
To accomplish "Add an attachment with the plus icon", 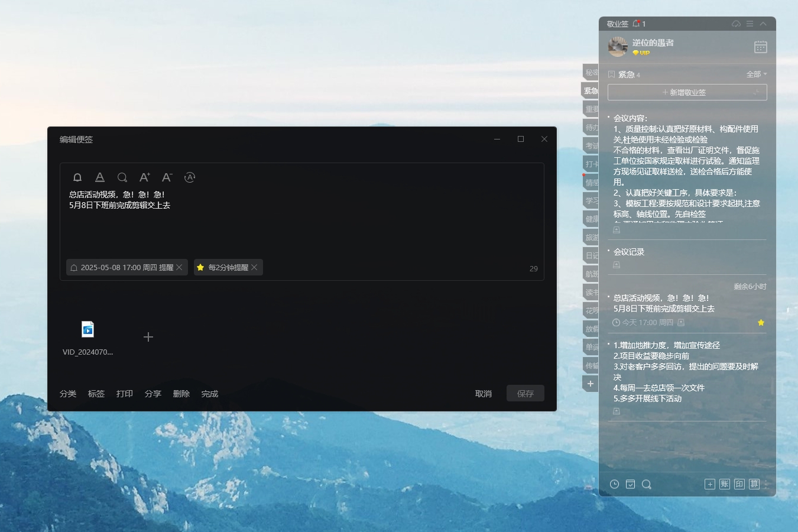I will pyautogui.click(x=148, y=337).
